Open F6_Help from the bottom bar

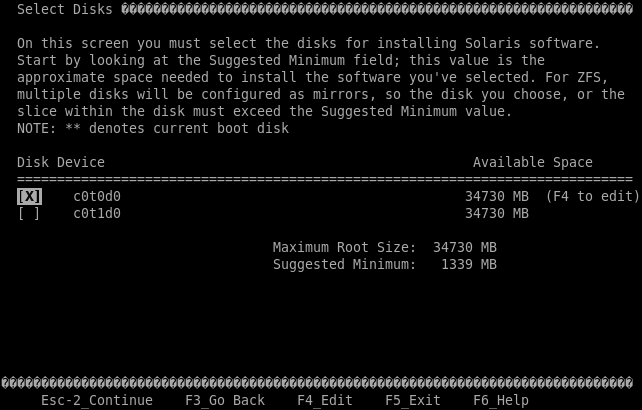point(501,400)
